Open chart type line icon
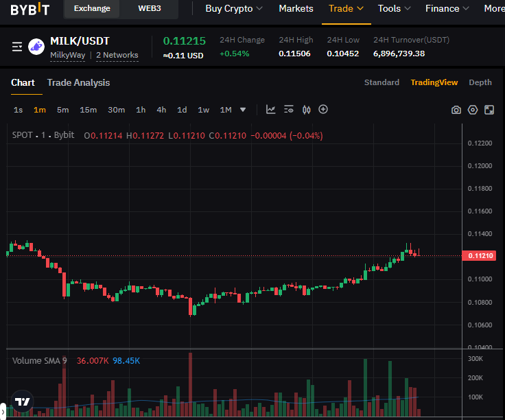The height and width of the screenshot is (420, 505). [x=270, y=110]
